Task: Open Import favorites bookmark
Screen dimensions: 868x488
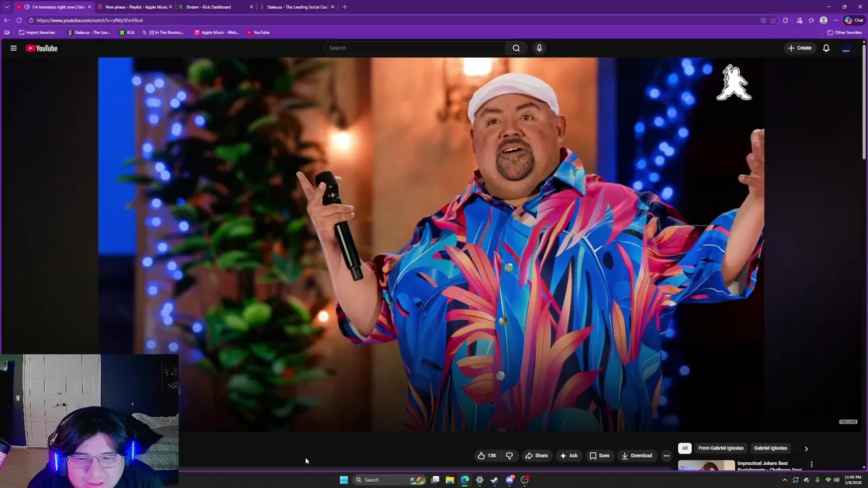Action: [x=37, y=33]
